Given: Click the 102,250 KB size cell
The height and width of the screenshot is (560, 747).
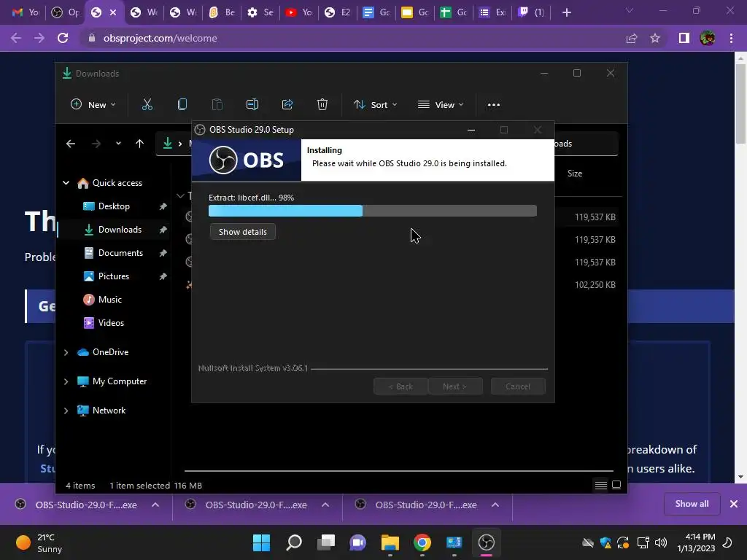Looking at the screenshot, I should click(595, 285).
